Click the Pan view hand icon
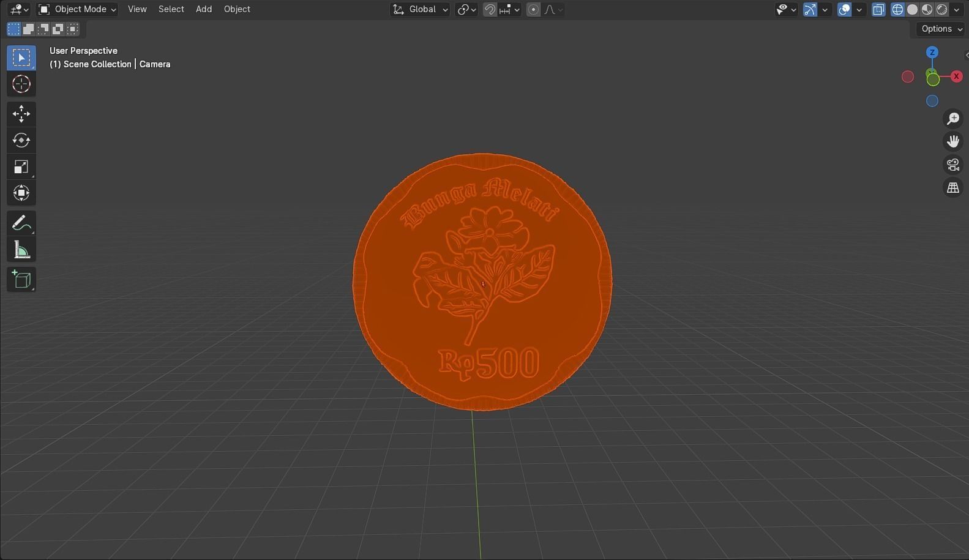 pos(953,141)
